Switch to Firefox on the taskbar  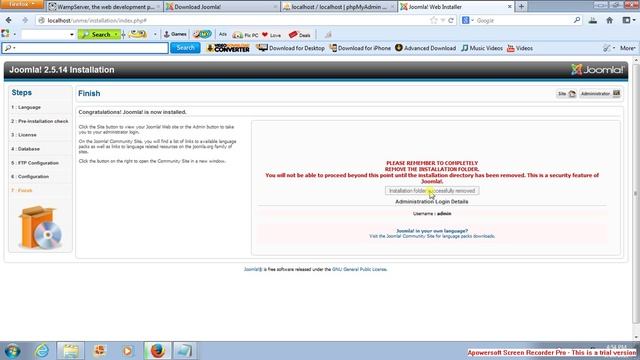coord(157,351)
